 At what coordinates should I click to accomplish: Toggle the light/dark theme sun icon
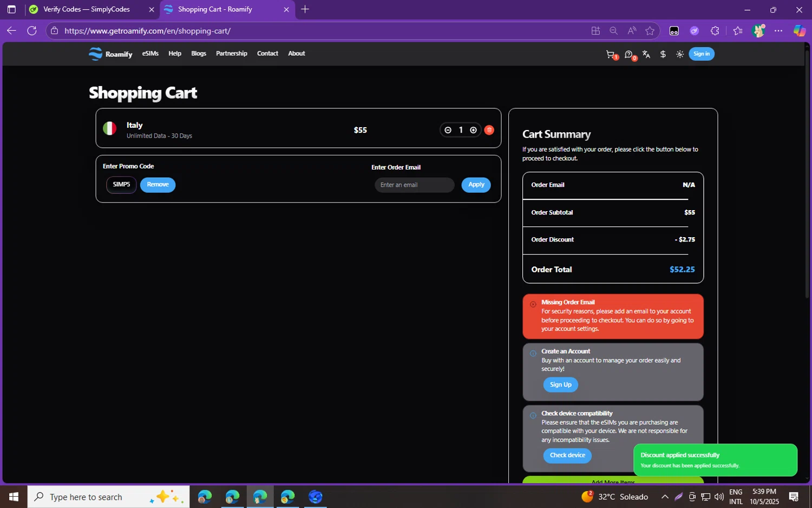click(x=680, y=54)
